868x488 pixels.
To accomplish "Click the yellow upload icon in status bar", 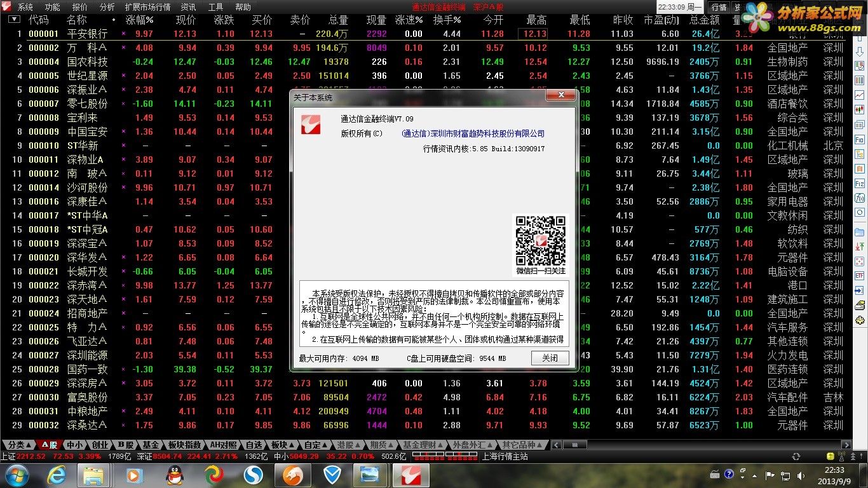I will click(x=831, y=456).
